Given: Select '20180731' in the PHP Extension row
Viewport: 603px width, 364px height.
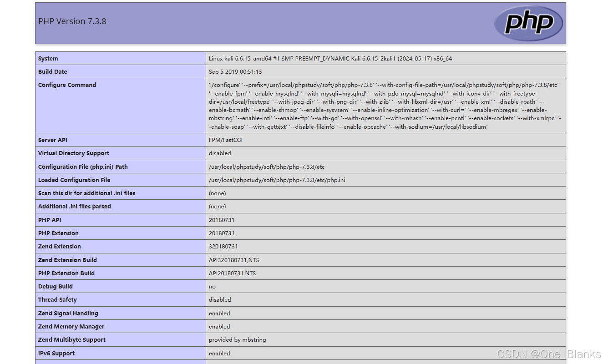Looking at the screenshot, I should tap(222, 233).
